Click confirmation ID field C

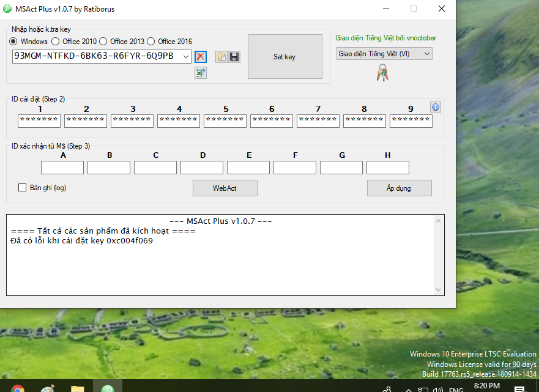[x=155, y=168]
